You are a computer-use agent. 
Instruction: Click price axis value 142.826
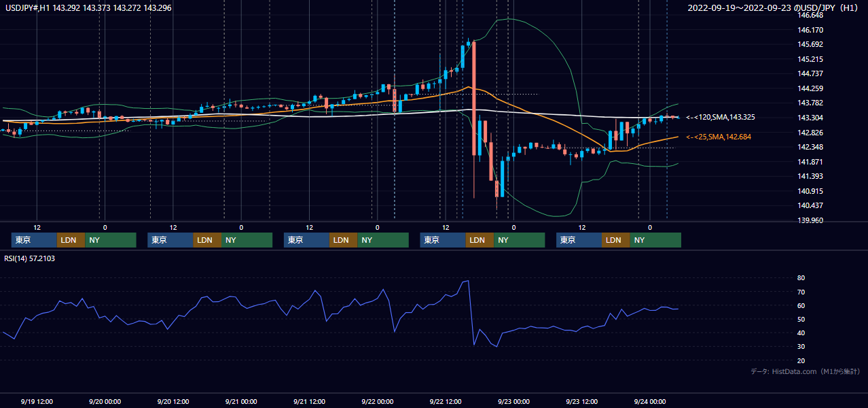(810, 132)
